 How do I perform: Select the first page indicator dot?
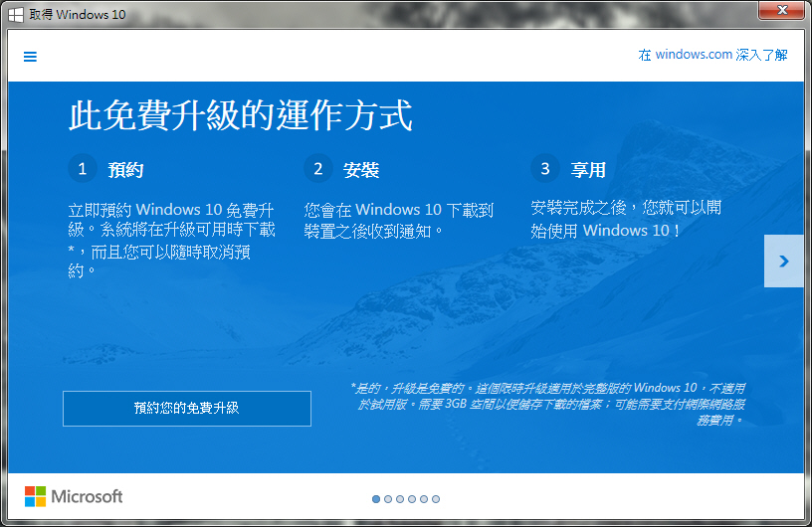[x=376, y=499]
